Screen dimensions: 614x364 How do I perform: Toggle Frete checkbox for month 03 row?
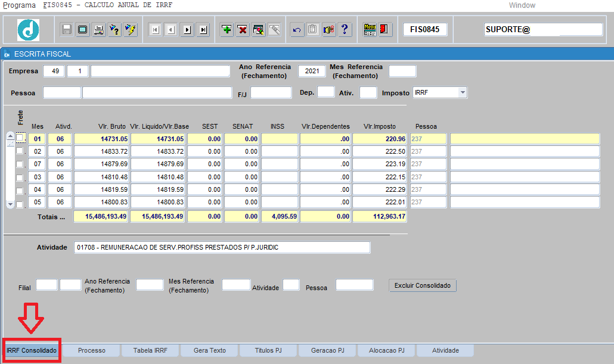(x=20, y=178)
